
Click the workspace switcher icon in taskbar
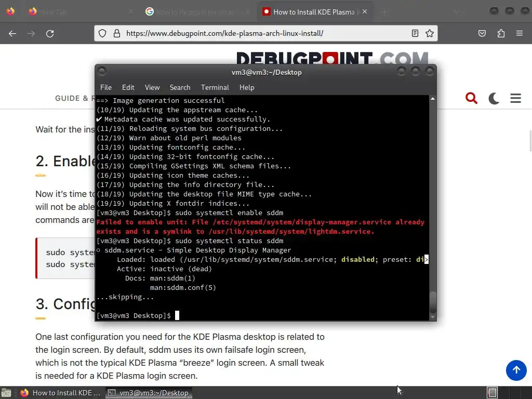click(493, 393)
